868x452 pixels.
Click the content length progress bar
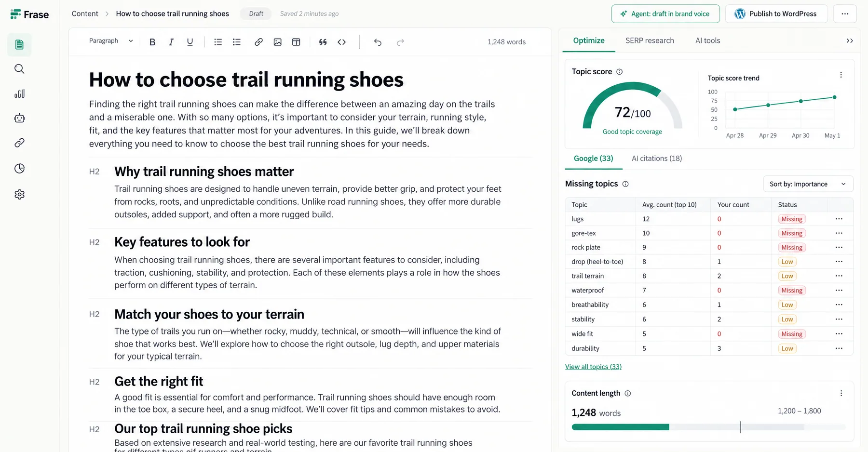(x=708, y=427)
